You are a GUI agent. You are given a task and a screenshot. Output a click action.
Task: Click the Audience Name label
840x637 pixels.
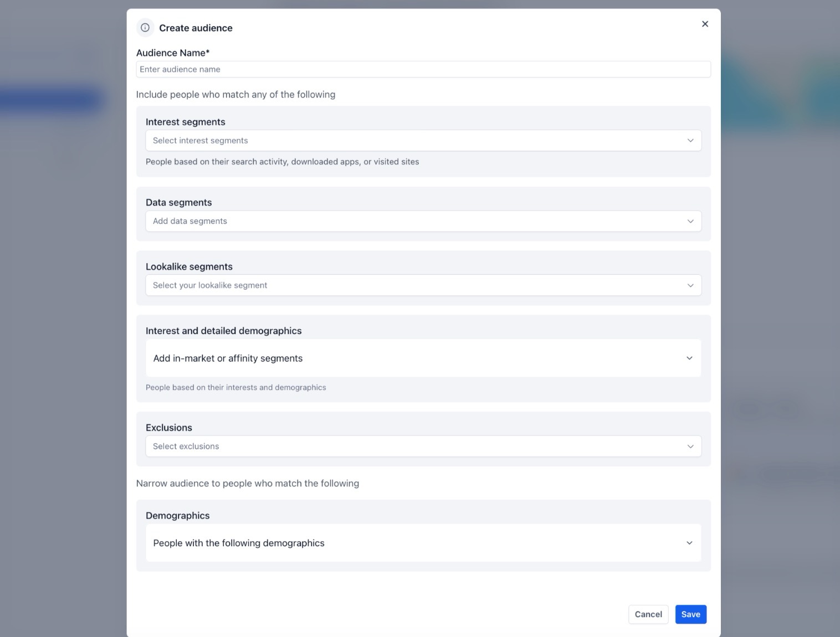[x=173, y=53]
